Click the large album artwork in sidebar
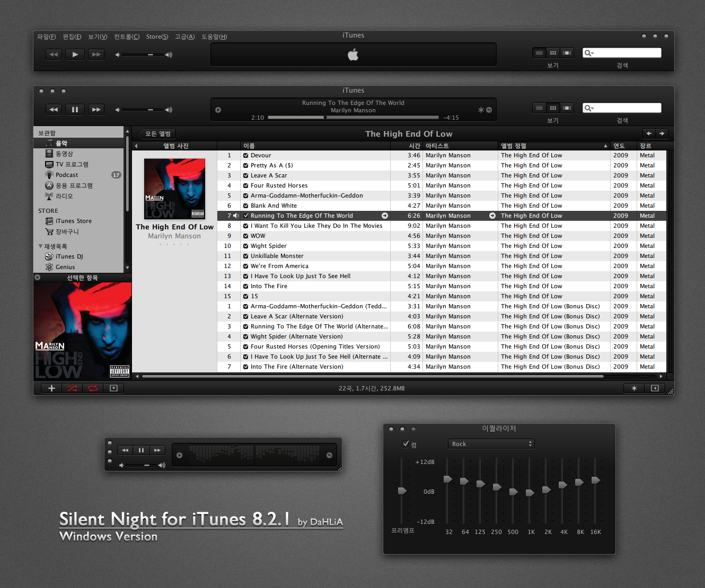705x588 pixels. [x=83, y=331]
